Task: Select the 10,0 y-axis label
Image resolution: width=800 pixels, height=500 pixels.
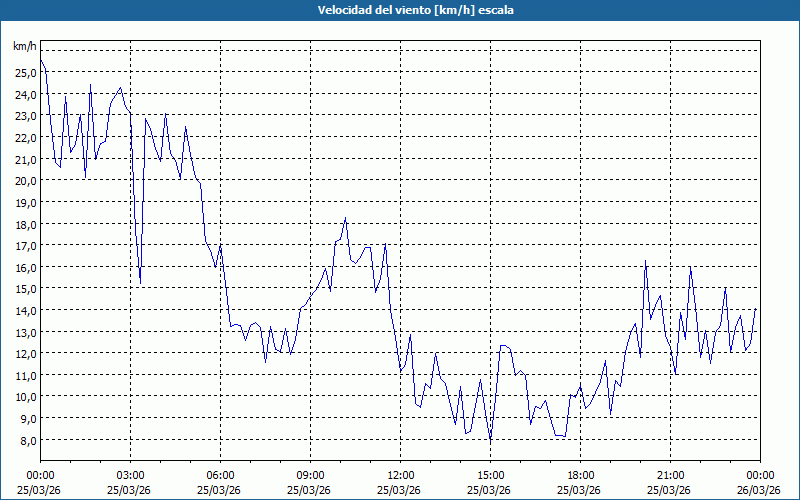Action: (x=25, y=397)
